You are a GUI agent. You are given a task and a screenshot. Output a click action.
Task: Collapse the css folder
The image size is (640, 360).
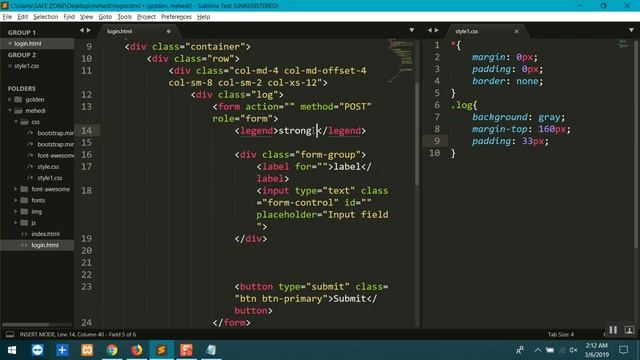click(16, 122)
